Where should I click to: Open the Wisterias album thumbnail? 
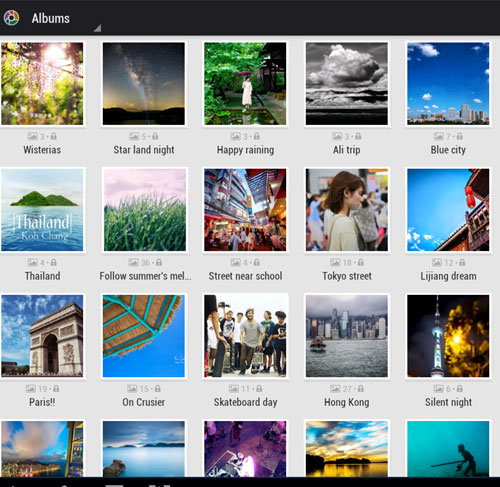(x=42, y=84)
